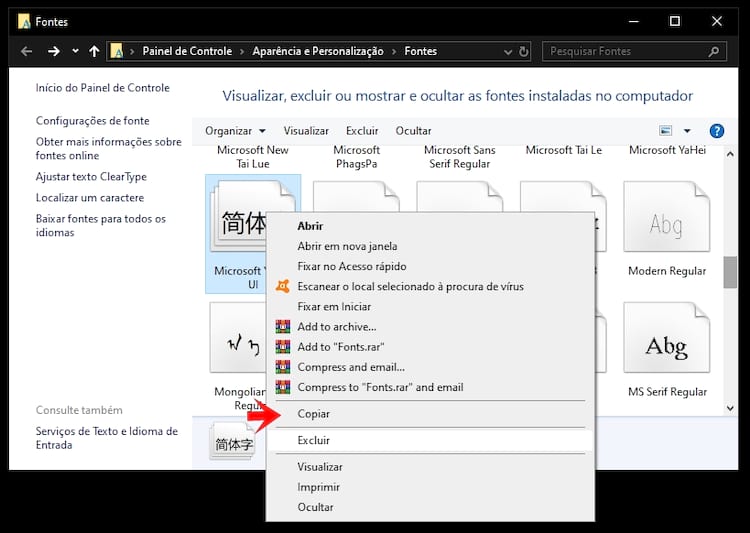Image resolution: width=750 pixels, height=533 pixels.
Task: Select Ocultar in the context menu
Action: pyautogui.click(x=430, y=507)
